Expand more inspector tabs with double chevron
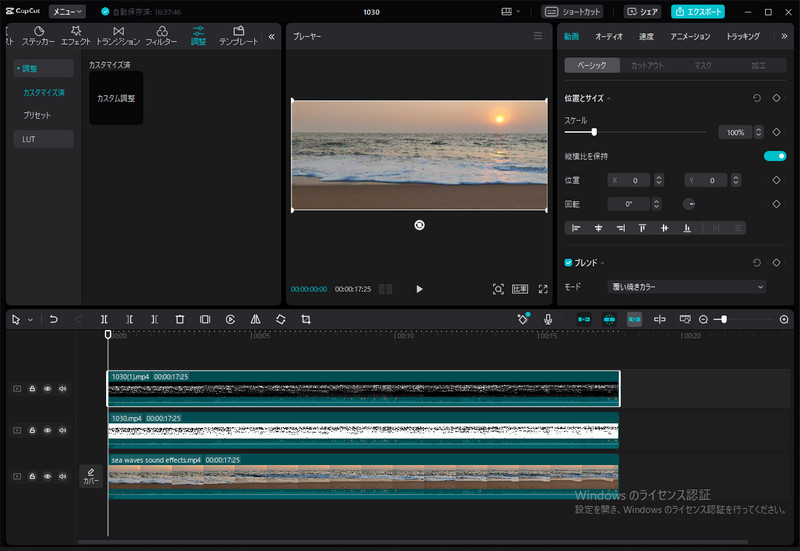This screenshot has width=800, height=551. click(x=784, y=36)
